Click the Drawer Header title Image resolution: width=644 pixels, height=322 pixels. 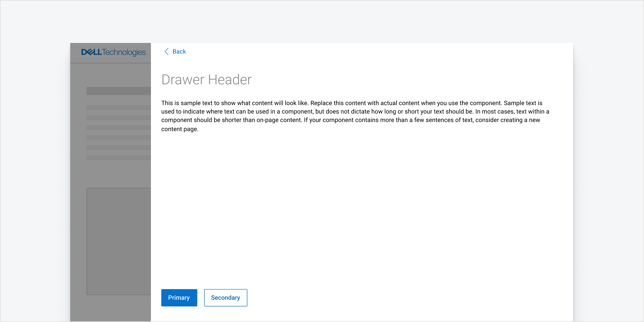207,80
